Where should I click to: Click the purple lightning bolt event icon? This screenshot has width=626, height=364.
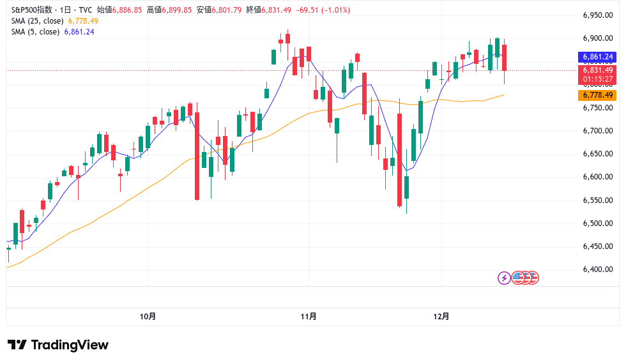504,278
